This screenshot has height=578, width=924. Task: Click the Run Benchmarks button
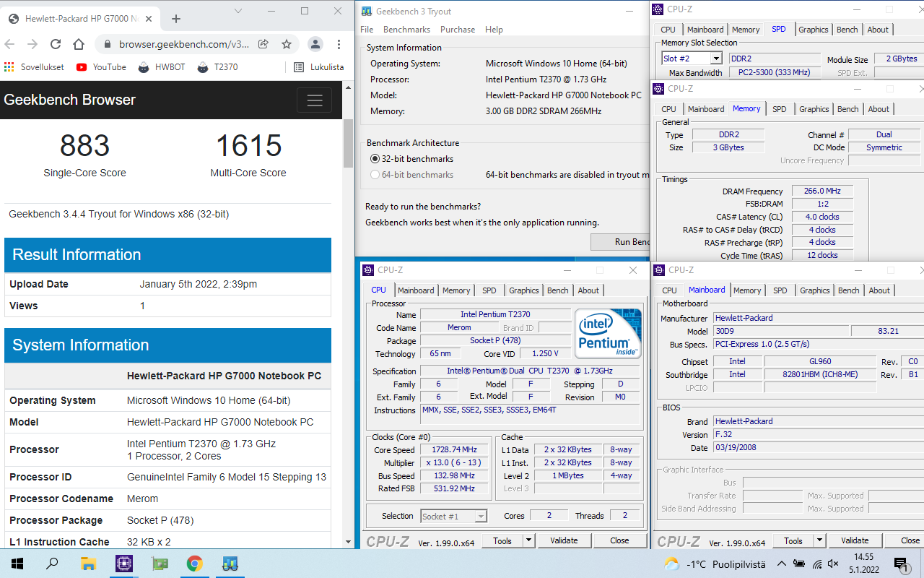(x=621, y=242)
